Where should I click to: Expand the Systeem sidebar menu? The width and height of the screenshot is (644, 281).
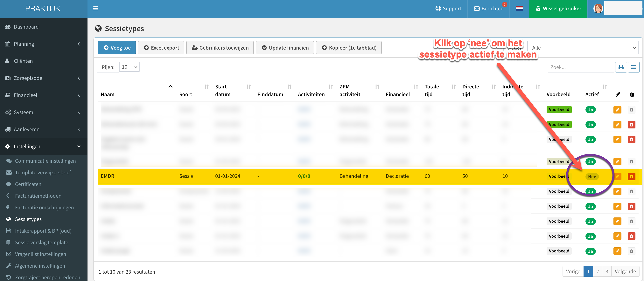pos(44,112)
